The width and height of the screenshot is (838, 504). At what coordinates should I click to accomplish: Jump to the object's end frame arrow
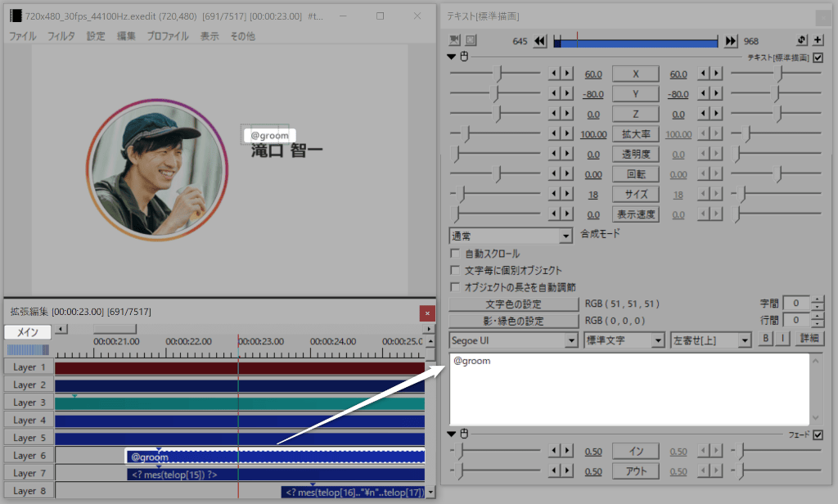click(x=731, y=41)
